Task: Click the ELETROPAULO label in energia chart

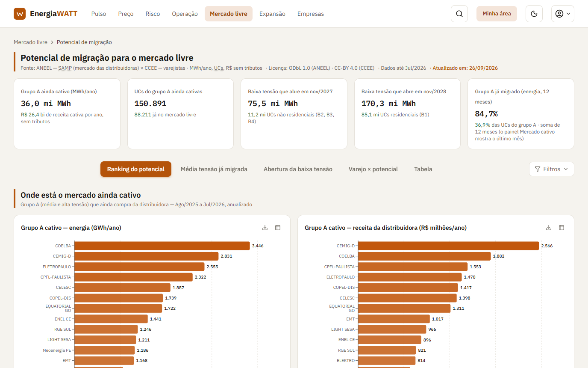Action: pyautogui.click(x=57, y=267)
